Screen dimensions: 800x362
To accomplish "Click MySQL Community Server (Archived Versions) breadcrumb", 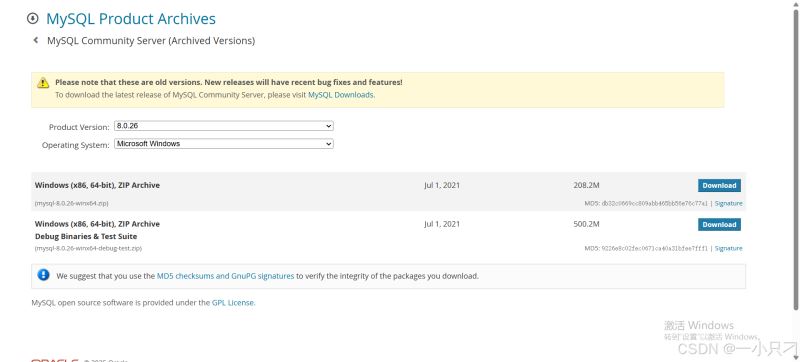I will tap(151, 40).
